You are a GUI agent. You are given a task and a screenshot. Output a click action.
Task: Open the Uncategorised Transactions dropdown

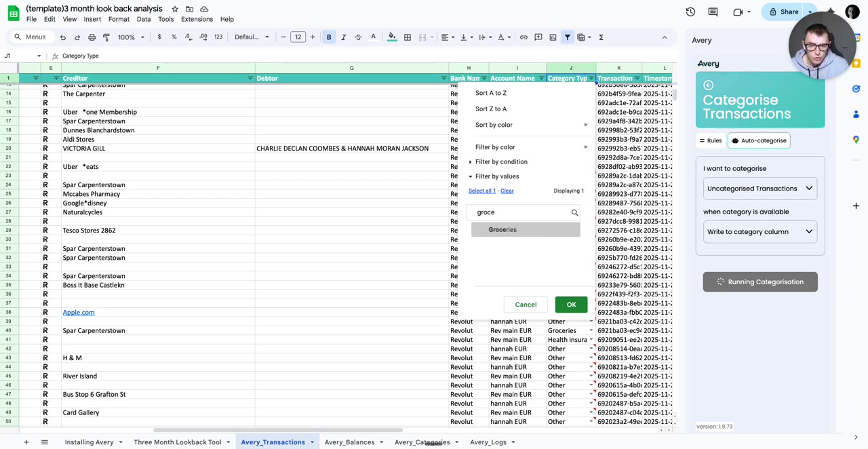(x=759, y=188)
